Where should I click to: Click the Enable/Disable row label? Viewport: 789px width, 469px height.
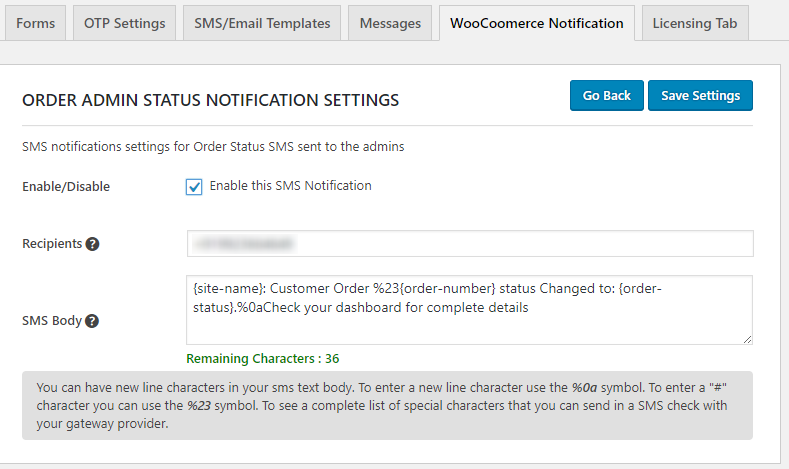(x=66, y=187)
